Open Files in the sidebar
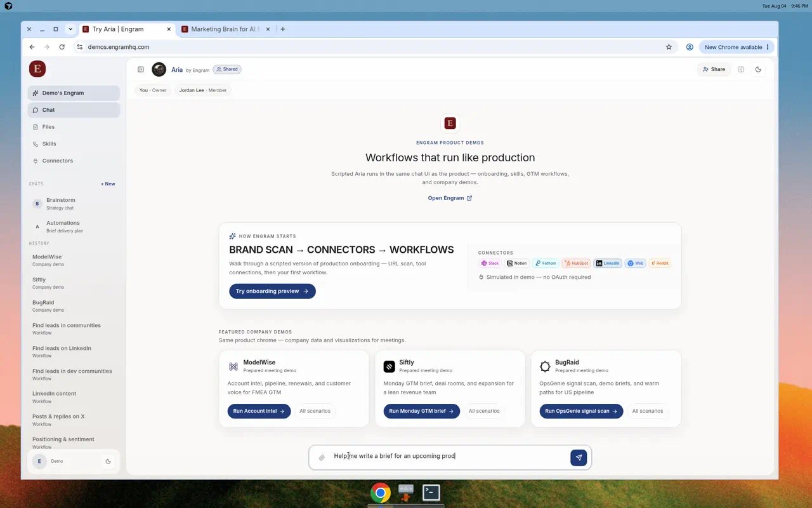812x508 pixels. (74, 127)
